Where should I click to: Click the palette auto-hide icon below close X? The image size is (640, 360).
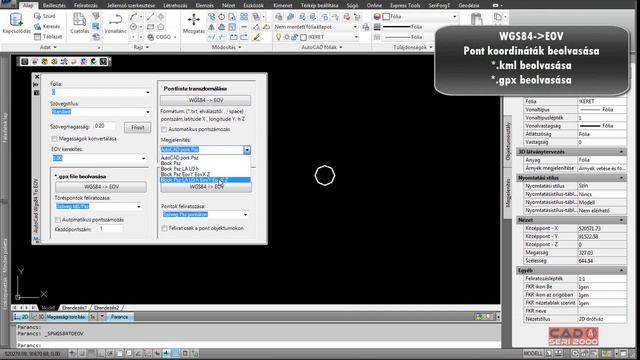[x=36, y=84]
